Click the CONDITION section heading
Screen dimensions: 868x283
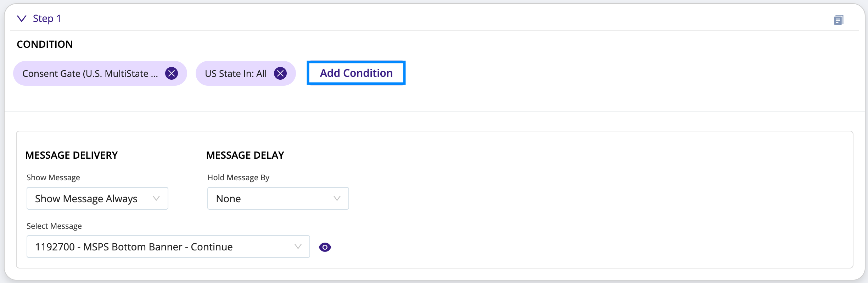coord(45,44)
